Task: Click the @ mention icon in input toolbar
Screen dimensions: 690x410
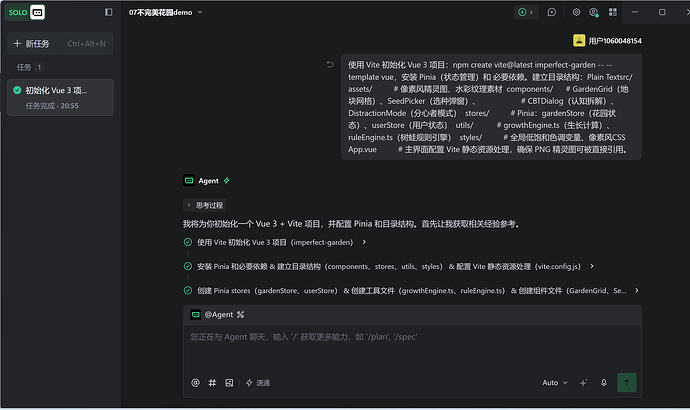Action: [195, 383]
